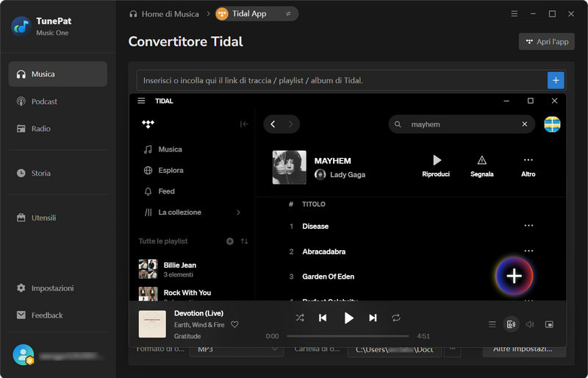Sort playlists with the arrows icon
The width and height of the screenshot is (588, 378).
(244, 241)
